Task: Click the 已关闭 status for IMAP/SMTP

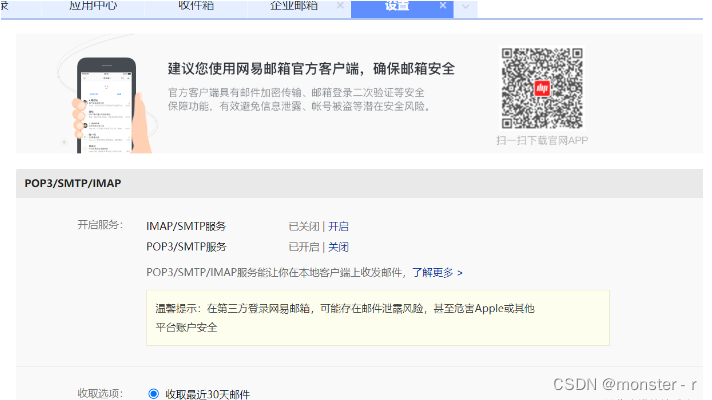Action: [304, 226]
